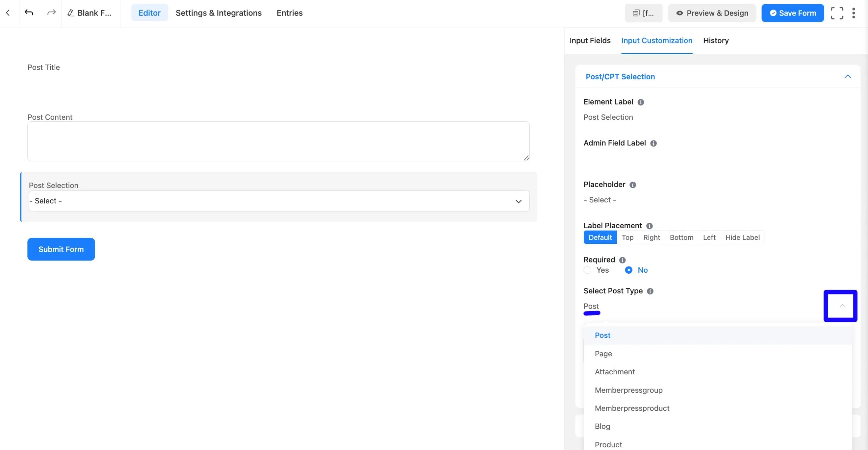Click the Element Label info icon
The height and width of the screenshot is (450, 868).
coord(640,102)
